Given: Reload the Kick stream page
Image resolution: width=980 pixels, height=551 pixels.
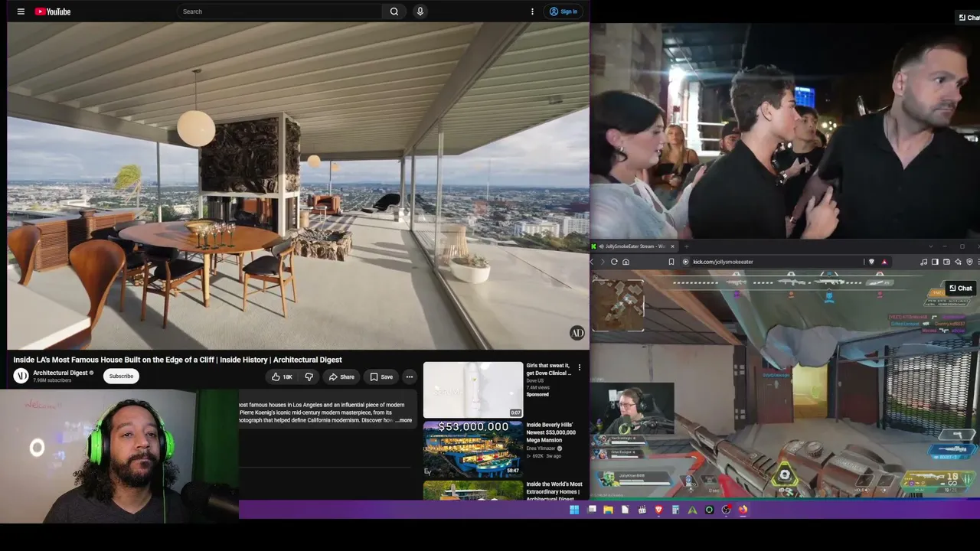Looking at the screenshot, I should point(614,262).
